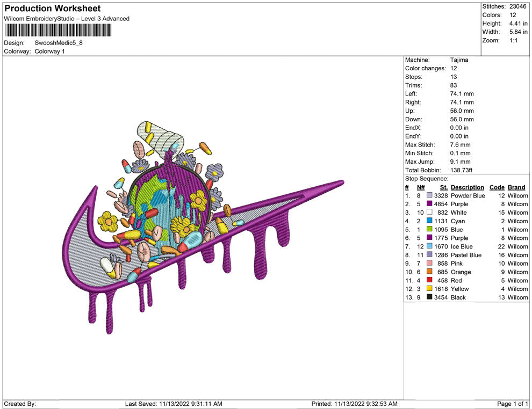
Task: Click the Max Stitch value 7.6 mm
Action: coord(461,145)
